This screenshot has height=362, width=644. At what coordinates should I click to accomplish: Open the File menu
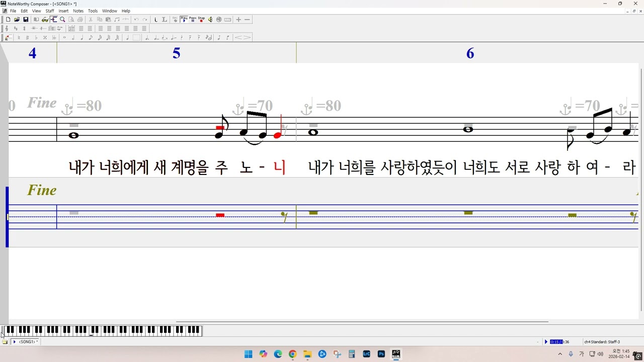pyautogui.click(x=13, y=11)
